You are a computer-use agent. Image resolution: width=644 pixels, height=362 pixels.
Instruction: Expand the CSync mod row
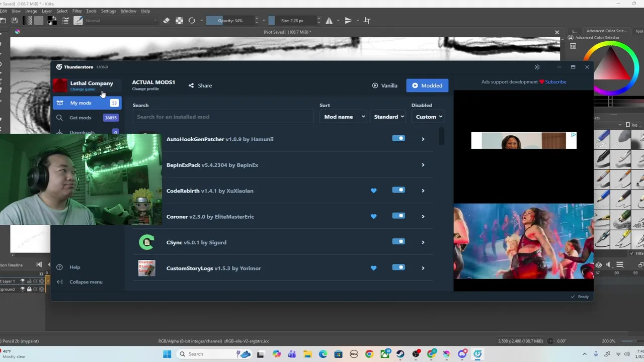pos(423,242)
